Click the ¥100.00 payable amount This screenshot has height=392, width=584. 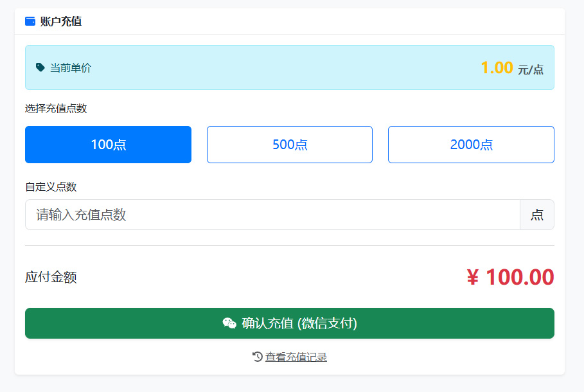click(511, 277)
